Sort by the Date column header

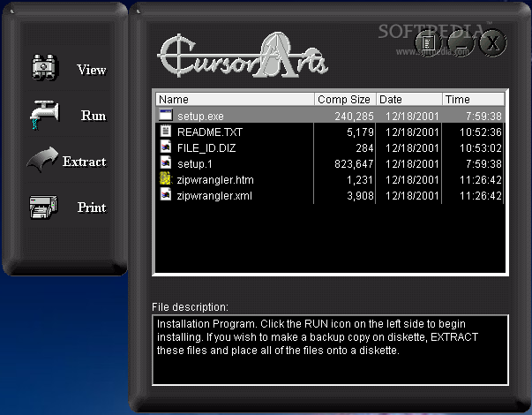409,100
